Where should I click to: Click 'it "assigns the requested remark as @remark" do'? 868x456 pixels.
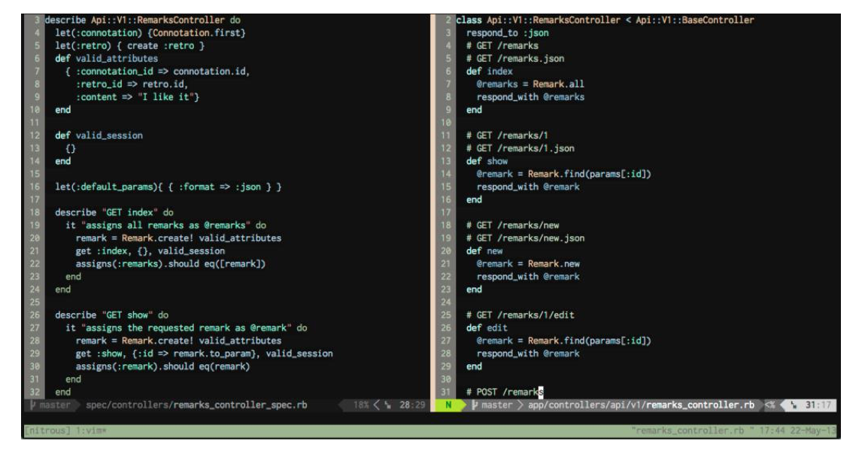click(186, 327)
